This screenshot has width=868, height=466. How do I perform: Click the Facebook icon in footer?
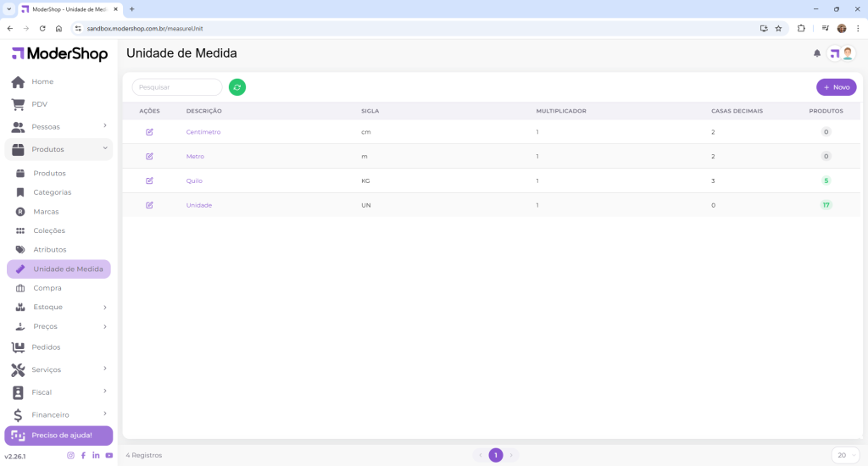coord(83,456)
